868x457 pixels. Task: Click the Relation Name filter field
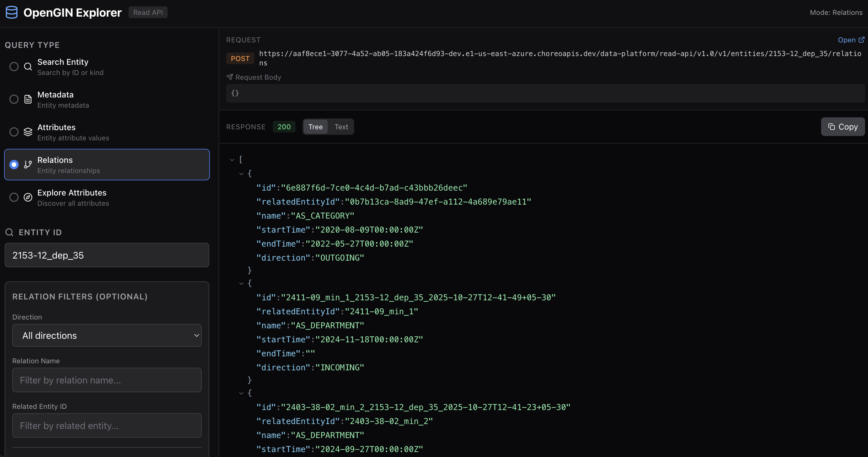107,380
